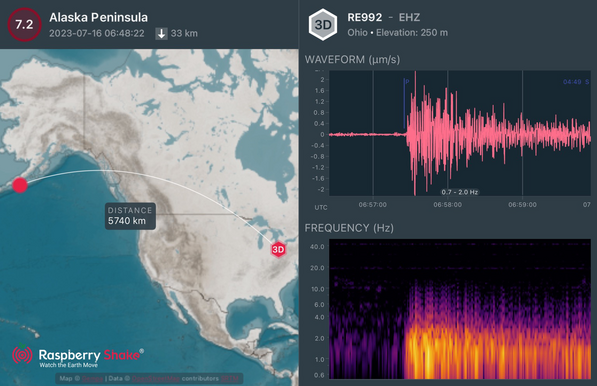Viewport: 597px width, 386px height.
Task: Click the 40.0 frequency axis label
Action: 317,247
